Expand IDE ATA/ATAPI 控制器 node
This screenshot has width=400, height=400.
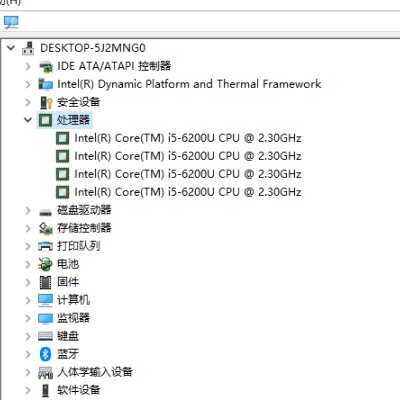(28, 67)
